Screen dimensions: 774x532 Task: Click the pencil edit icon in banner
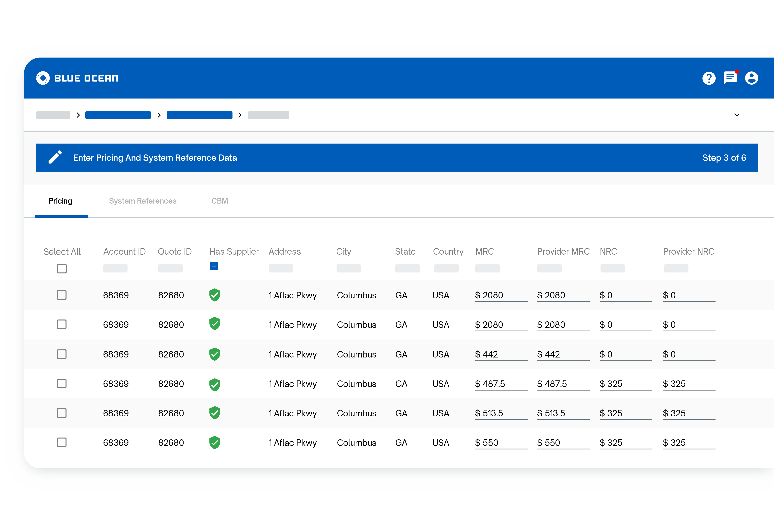click(55, 157)
